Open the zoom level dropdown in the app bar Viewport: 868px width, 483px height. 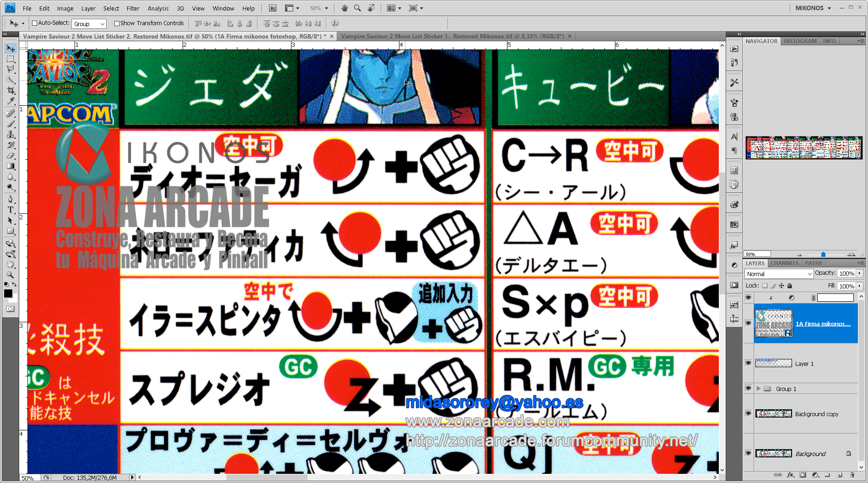(326, 8)
